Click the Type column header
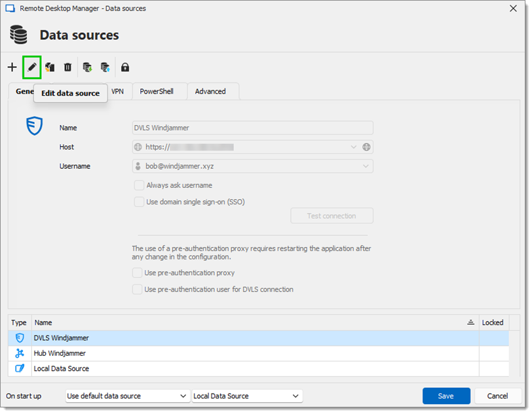Viewport: 532px width, 414px height. 20,322
